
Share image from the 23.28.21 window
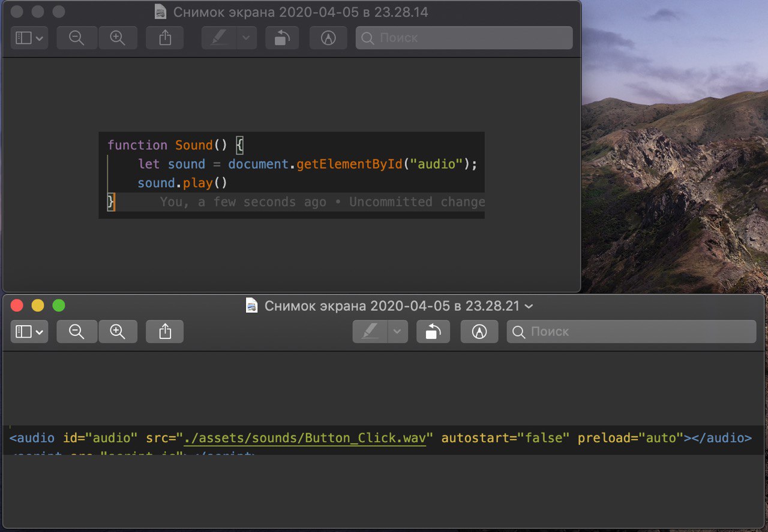coord(165,332)
